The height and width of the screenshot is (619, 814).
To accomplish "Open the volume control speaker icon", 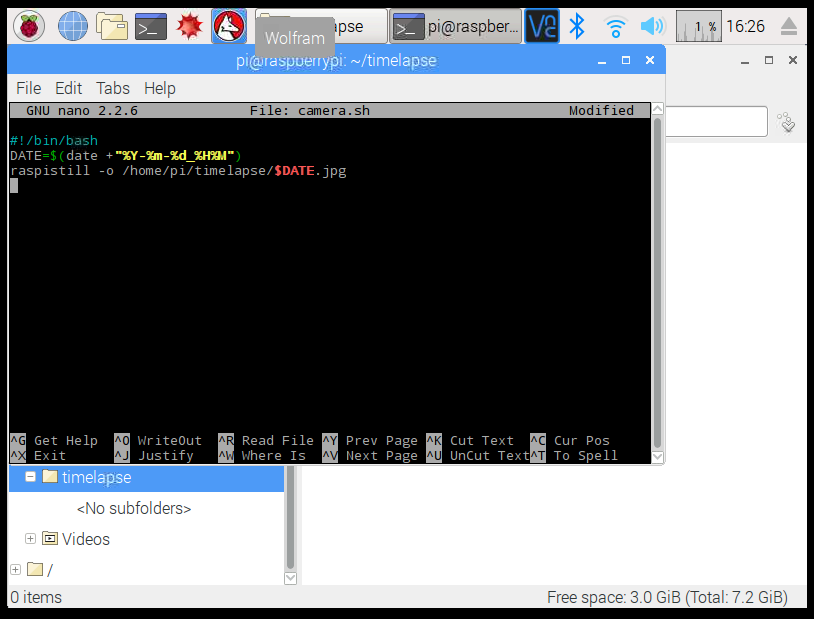I will point(652,26).
